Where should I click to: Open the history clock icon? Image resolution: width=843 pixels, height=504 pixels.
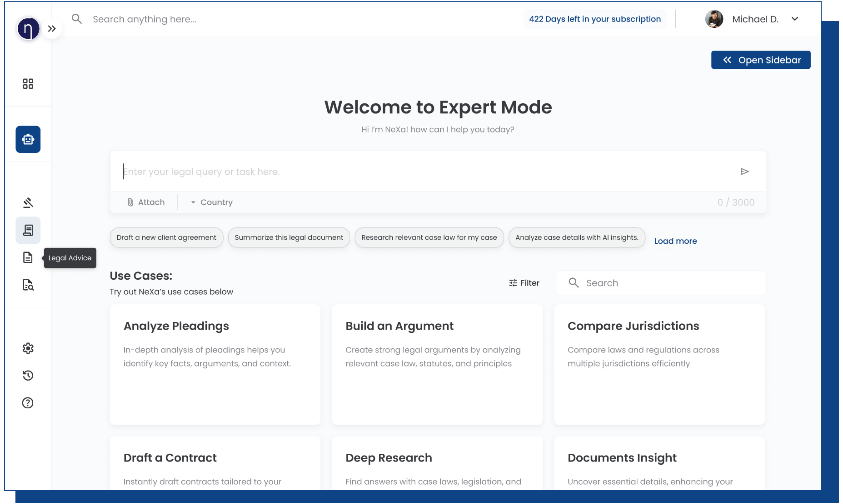(x=28, y=376)
